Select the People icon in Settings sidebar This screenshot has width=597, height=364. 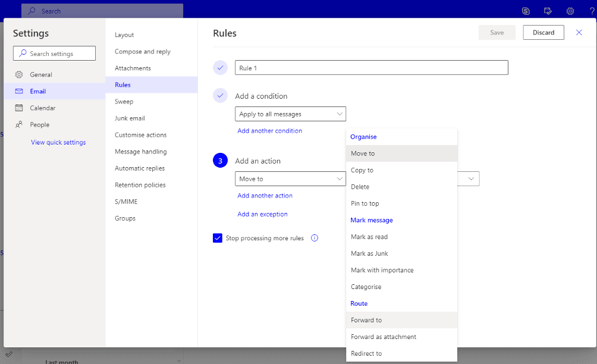18,124
